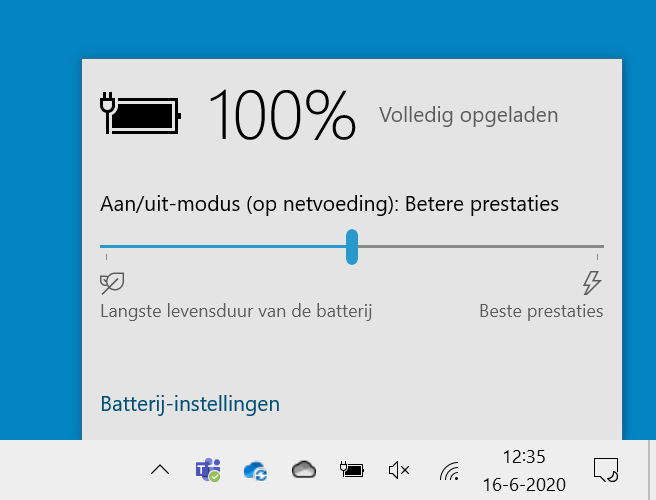656x500 pixels.
Task: Unmute sound via the muted speaker icon
Action: [x=399, y=470]
